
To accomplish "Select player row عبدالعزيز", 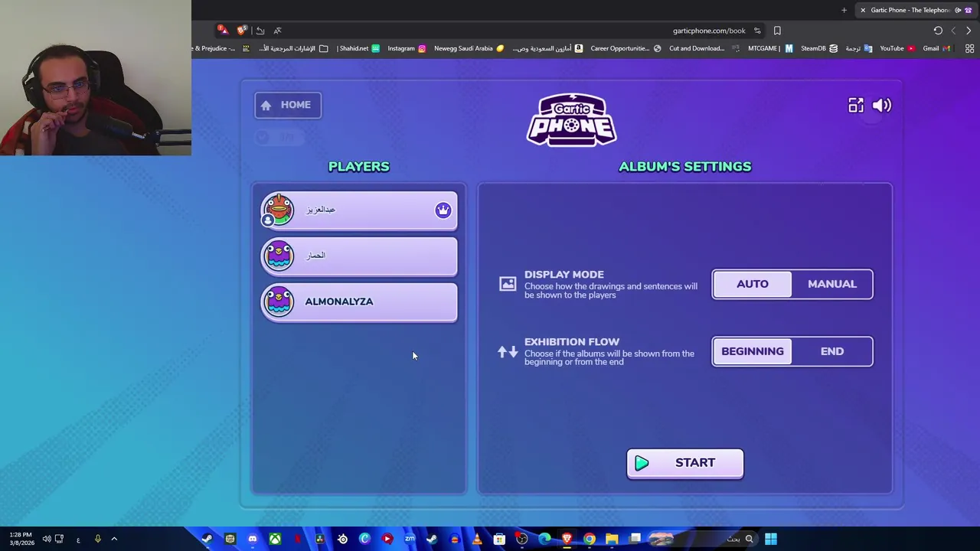I will tap(359, 210).
